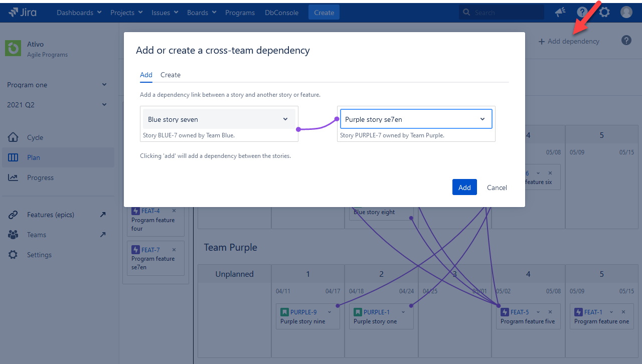Switch to the Create tab in the dialog
Image resolution: width=642 pixels, height=364 pixels.
coord(170,74)
